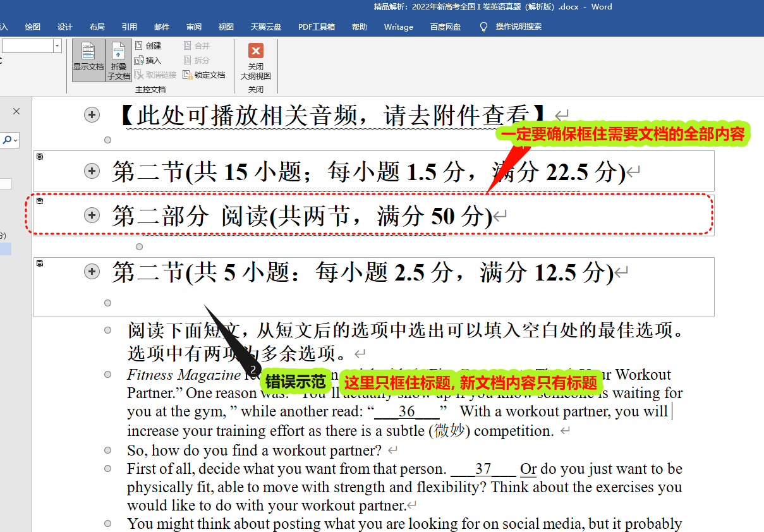Click bullet before 'First of all, decide'
The image size is (764, 532).
pyautogui.click(x=108, y=468)
